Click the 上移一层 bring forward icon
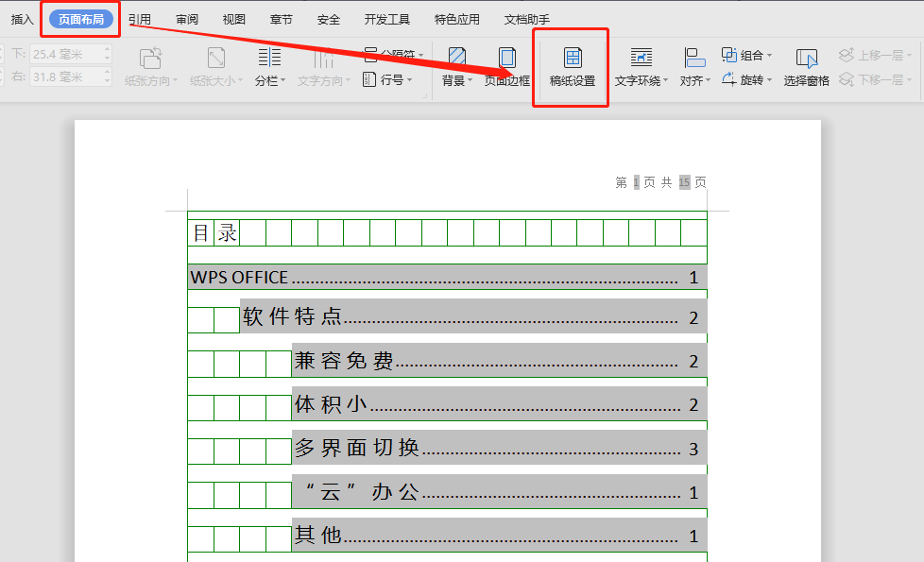The width and height of the screenshot is (924, 562). point(847,55)
